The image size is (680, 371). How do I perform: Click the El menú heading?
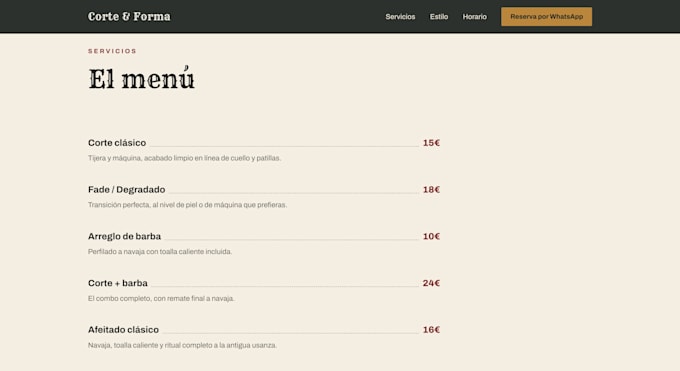pyautogui.click(x=141, y=79)
